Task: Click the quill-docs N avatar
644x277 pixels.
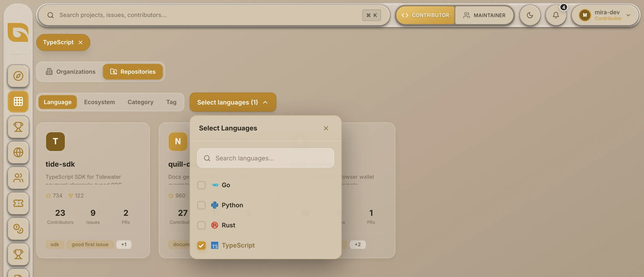Action: pyautogui.click(x=178, y=142)
